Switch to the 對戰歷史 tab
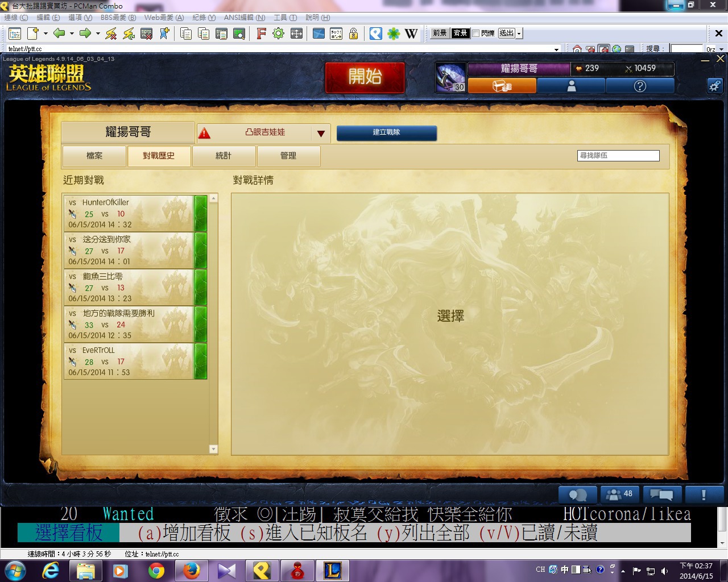The width and height of the screenshot is (728, 582). click(159, 156)
